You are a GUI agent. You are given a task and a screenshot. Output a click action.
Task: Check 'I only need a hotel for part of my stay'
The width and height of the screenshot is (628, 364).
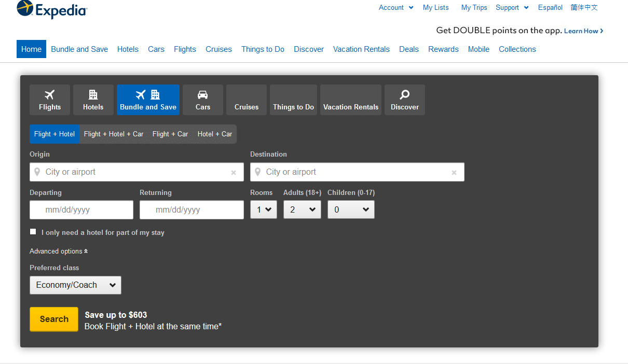tap(33, 232)
